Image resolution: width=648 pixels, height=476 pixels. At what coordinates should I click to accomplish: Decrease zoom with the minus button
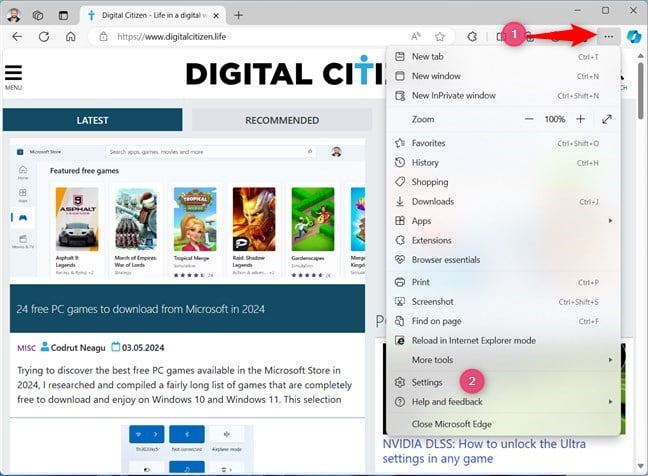529,119
